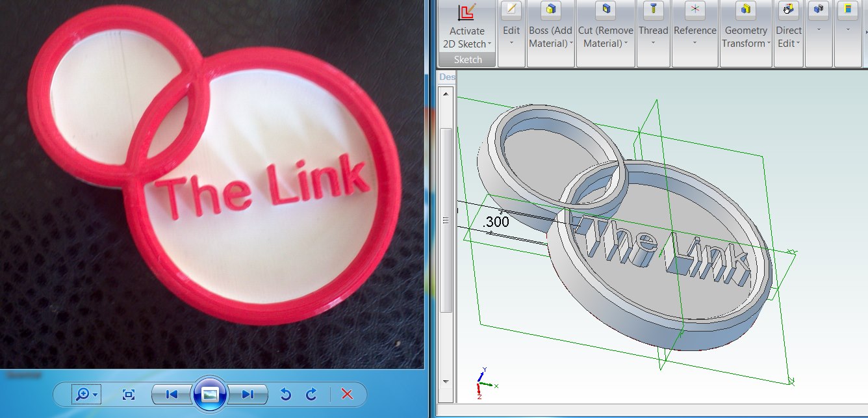
Task: Delete the photo with red X
Action: (347, 394)
